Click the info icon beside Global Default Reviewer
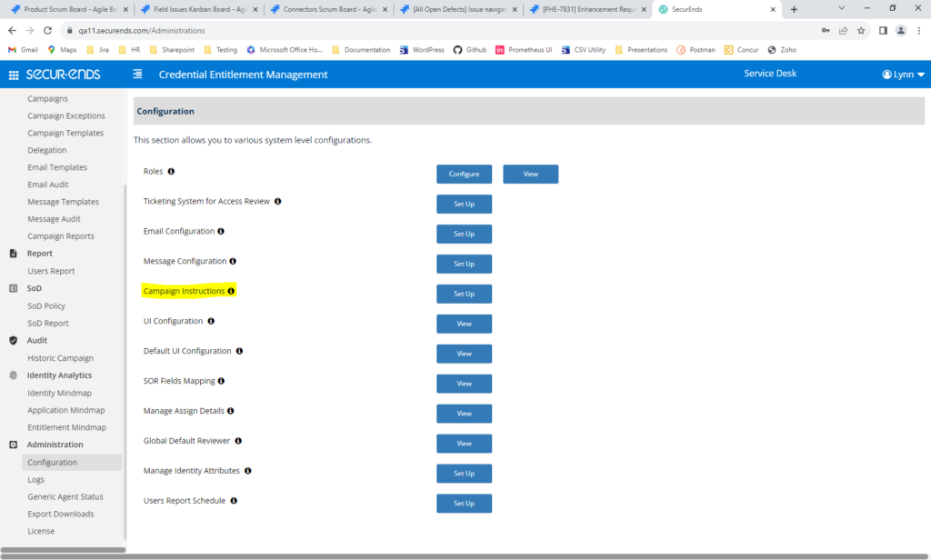This screenshot has width=931, height=560. pos(238,441)
